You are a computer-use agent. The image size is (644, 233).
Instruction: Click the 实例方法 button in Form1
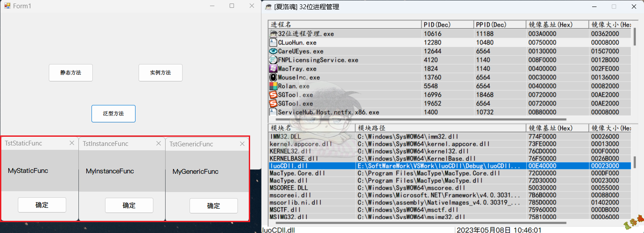pos(160,73)
